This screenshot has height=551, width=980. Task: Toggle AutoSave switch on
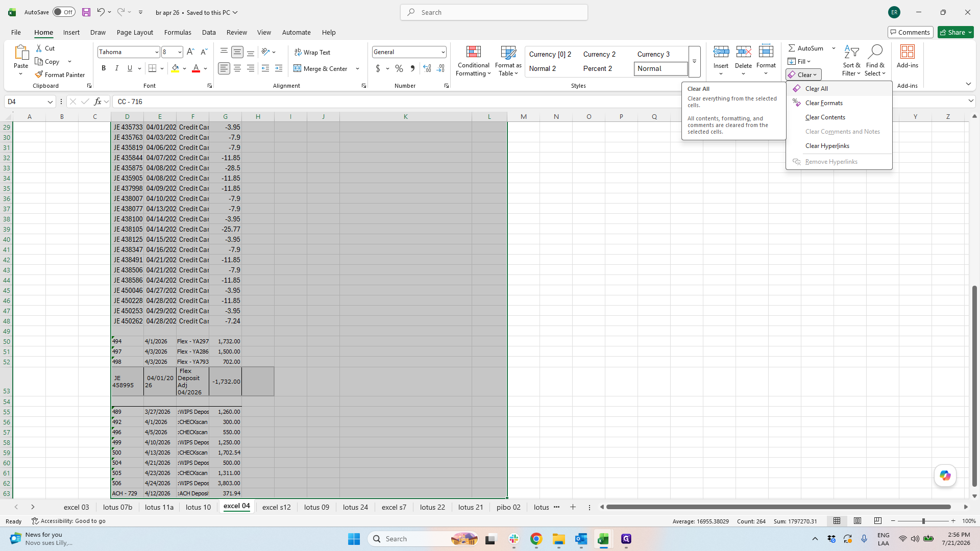point(64,12)
